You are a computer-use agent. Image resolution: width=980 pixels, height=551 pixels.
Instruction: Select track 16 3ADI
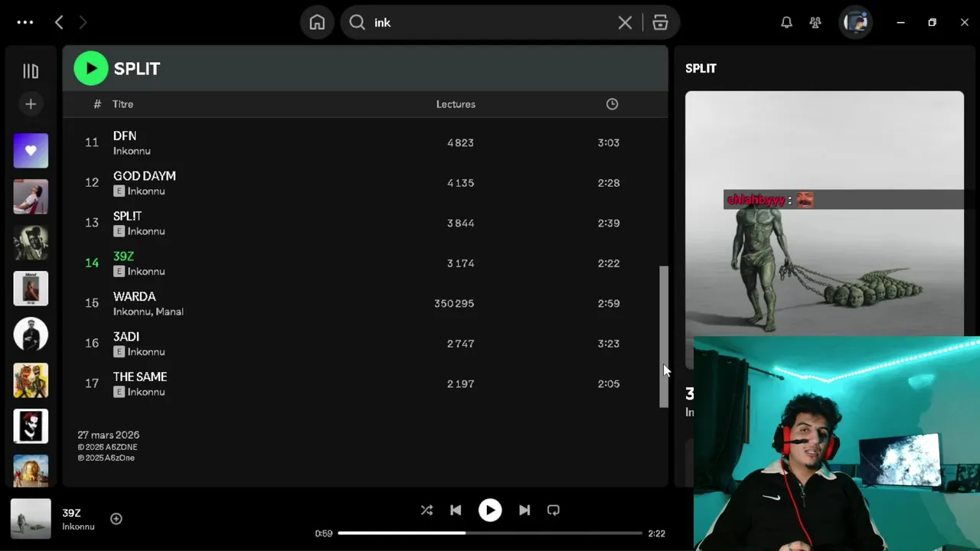365,344
